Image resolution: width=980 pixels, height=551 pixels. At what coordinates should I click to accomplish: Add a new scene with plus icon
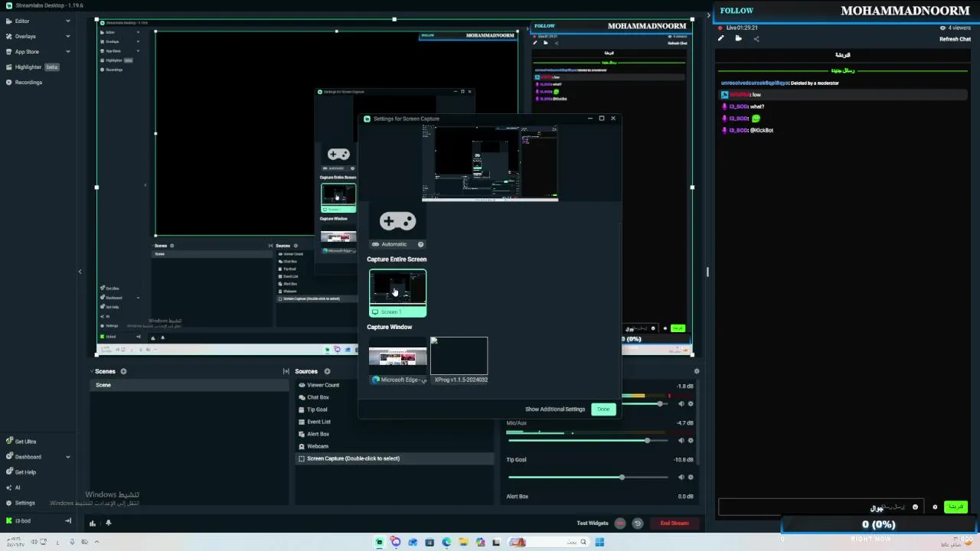(x=123, y=371)
